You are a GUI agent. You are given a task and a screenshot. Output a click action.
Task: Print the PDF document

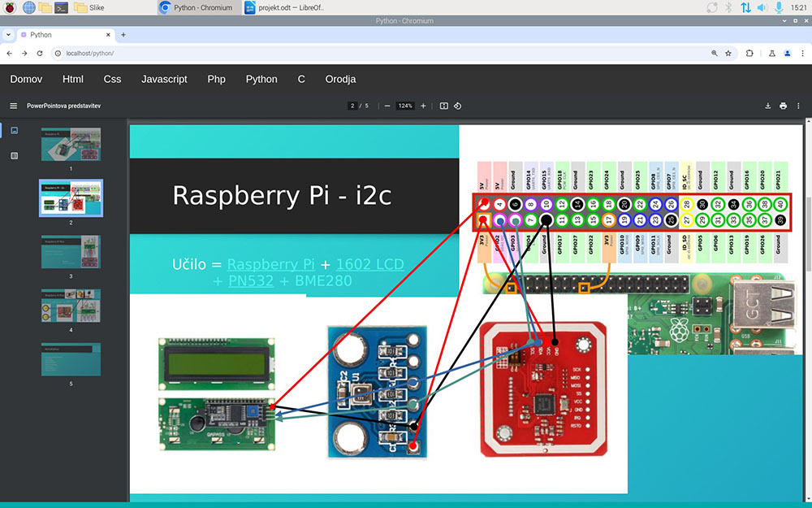click(x=783, y=106)
